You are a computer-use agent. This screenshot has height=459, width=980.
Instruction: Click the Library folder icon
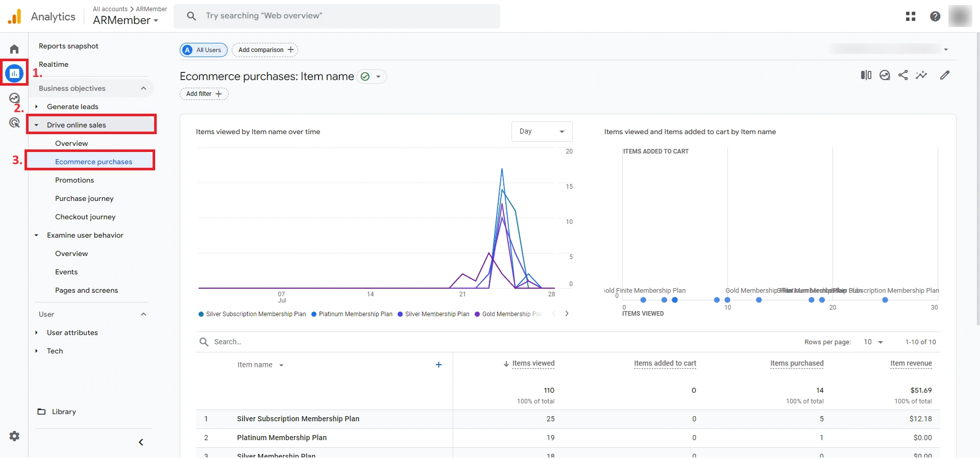41,412
